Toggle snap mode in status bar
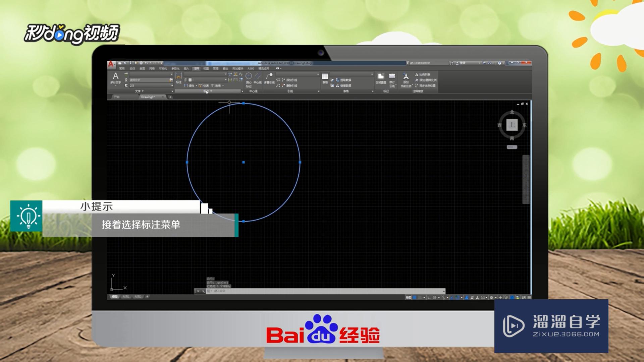 420,297
